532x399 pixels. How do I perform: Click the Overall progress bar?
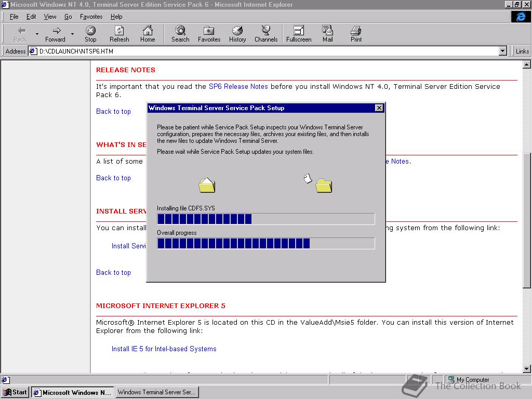pyautogui.click(x=265, y=243)
